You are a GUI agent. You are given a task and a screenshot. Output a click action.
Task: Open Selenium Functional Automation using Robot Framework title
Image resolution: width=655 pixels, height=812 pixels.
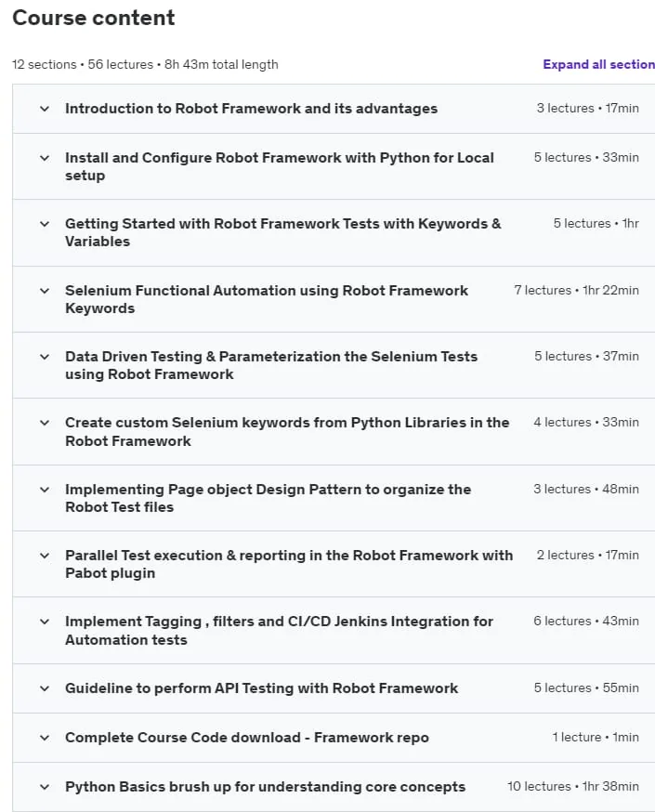coord(267,299)
